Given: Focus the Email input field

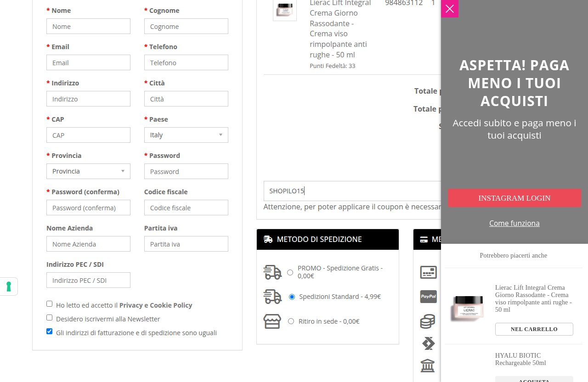Looking at the screenshot, I should pyautogui.click(x=88, y=62).
